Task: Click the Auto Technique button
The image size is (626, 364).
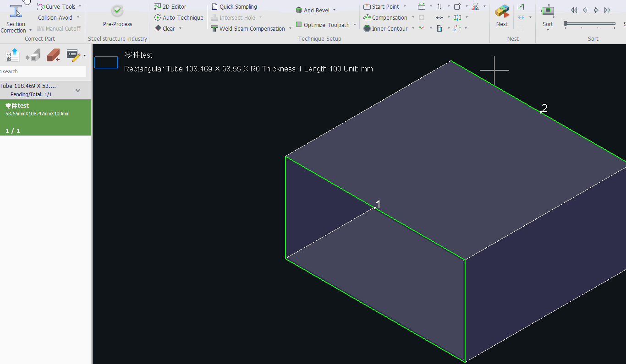Action: point(179,17)
